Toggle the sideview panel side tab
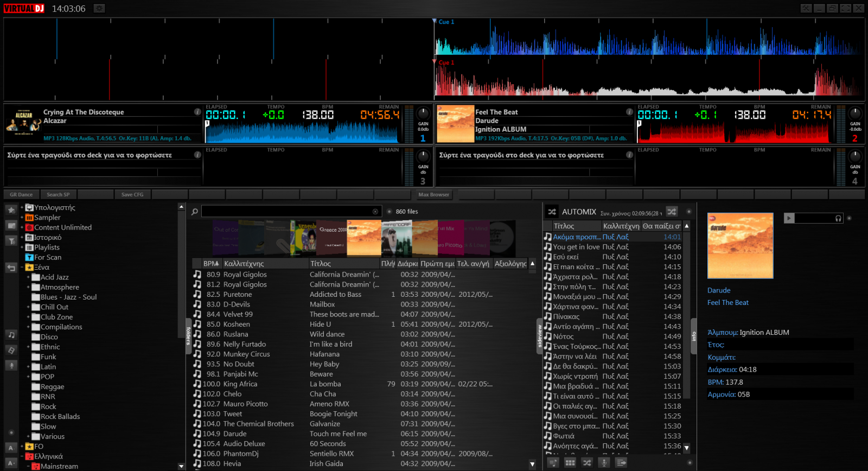868x471 pixels. (x=539, y=336)
